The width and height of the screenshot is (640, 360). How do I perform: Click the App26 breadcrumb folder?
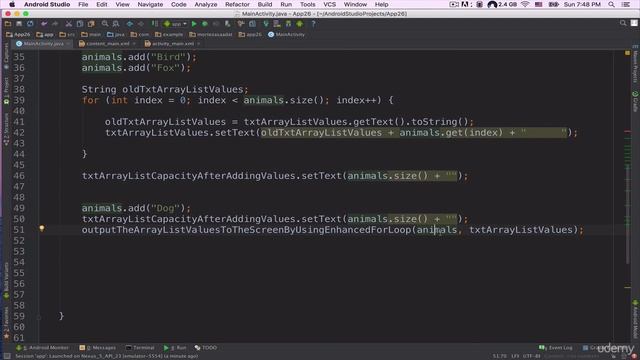(18, 35)
